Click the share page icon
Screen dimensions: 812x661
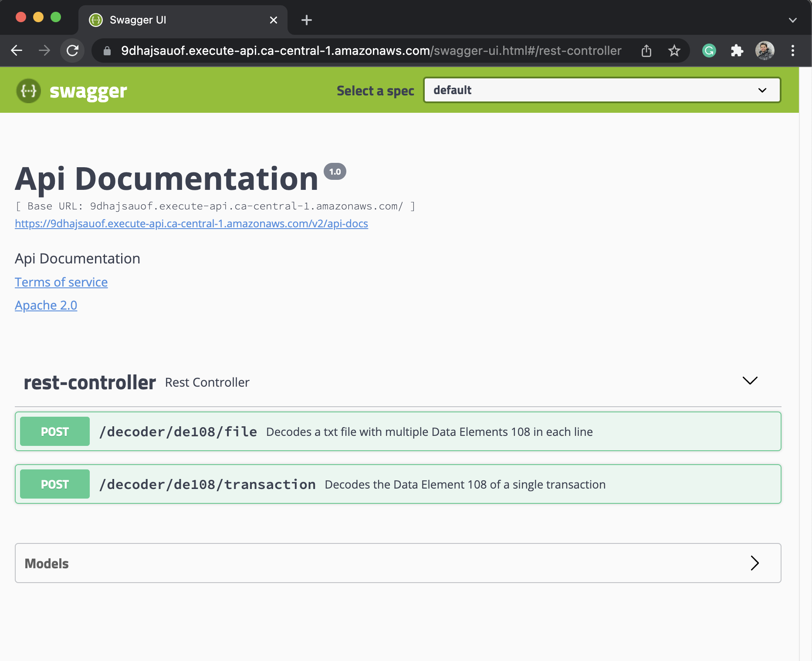tap(646, 51)
